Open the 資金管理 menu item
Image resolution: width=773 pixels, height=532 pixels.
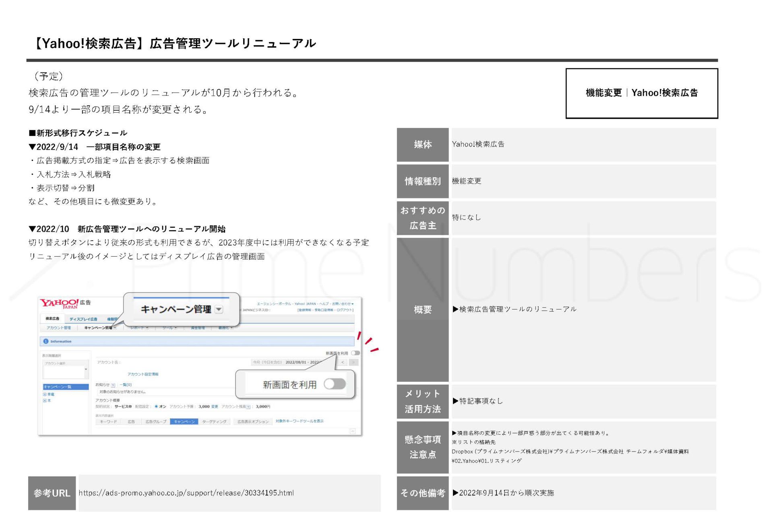tap(198, 328)
